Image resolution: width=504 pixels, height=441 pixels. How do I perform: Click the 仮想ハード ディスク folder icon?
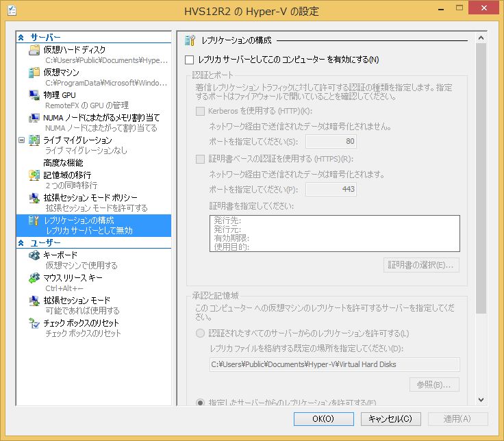(34, 50)
